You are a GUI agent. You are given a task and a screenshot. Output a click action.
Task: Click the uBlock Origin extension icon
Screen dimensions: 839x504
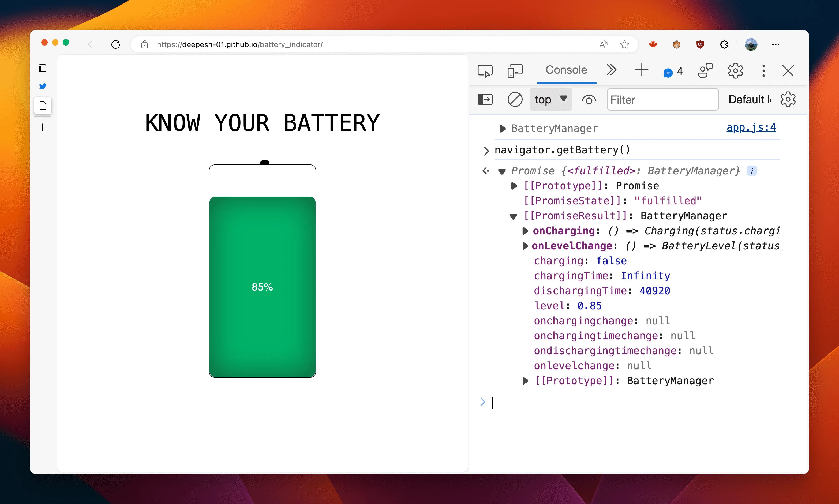[700, 44]
